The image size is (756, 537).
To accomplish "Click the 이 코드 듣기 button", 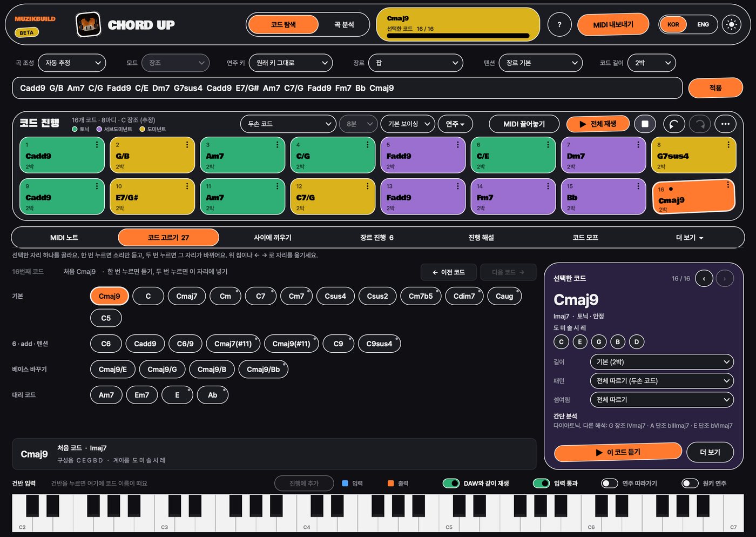I will 618,452.
